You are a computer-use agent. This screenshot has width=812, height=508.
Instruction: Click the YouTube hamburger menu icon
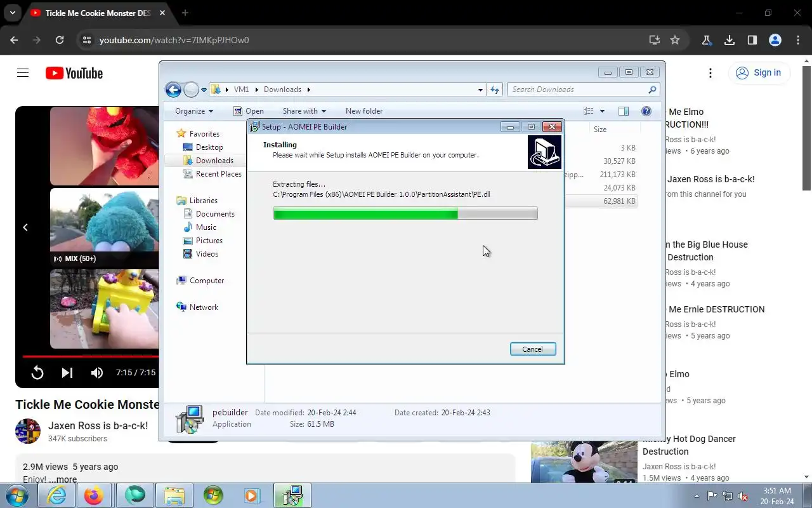point(23,73)
